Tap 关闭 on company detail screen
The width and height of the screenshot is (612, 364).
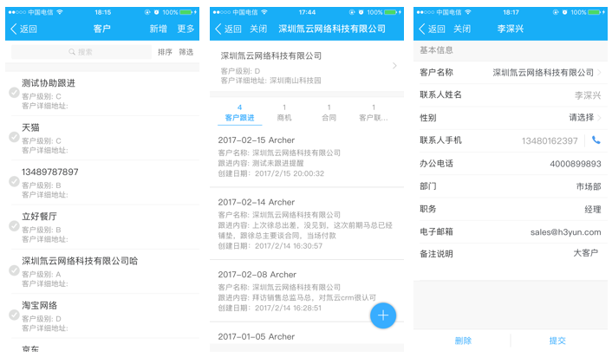(x=258, y=29)
